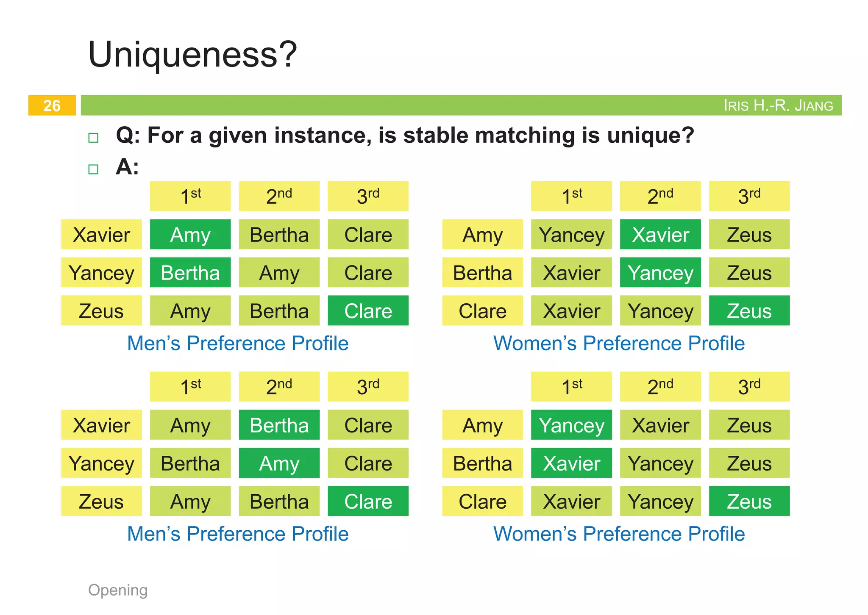Click the 1st header of upper men's table
868x615 pixels.
tap(190, 196)
